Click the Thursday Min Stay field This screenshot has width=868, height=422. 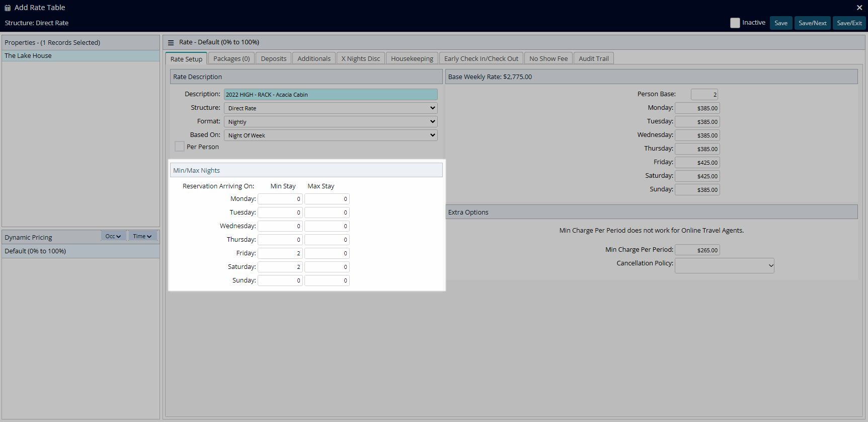[x=280, y=240]
